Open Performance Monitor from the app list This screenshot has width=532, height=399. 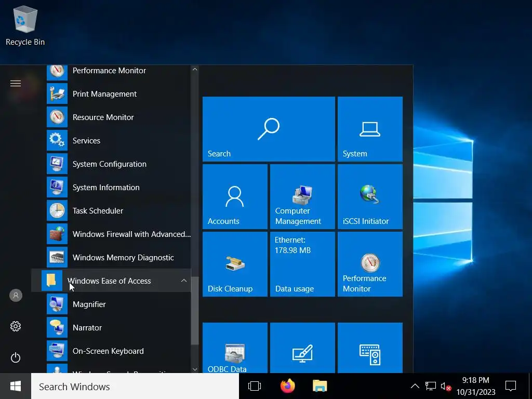(111, 72)
